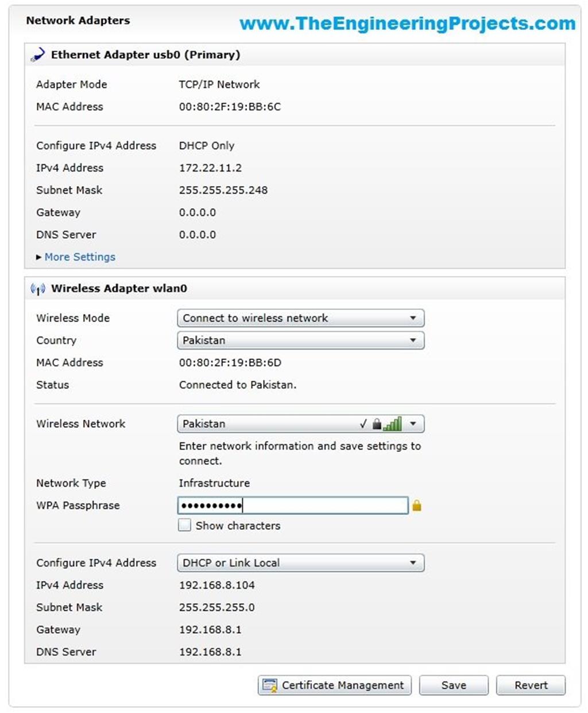Open the Wireless Mode dropdown
Screen dimensions: 588x713
300,318
